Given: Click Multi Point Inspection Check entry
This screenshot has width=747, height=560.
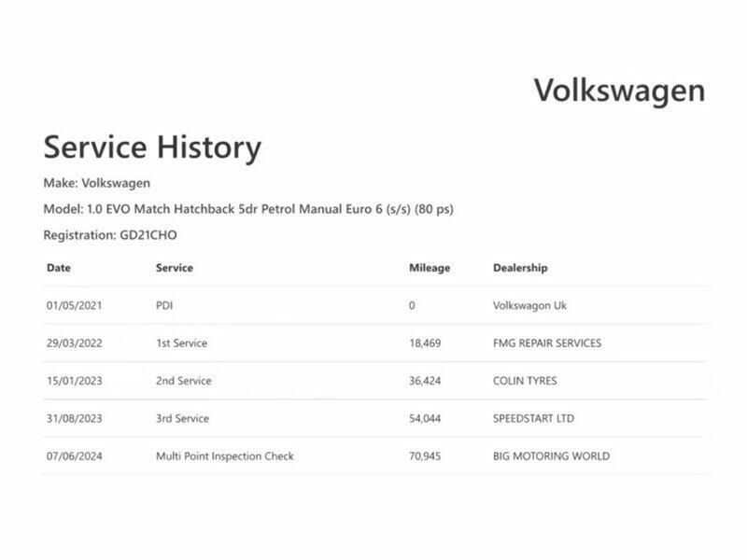Looking at the screenshot, I should 225,455.
